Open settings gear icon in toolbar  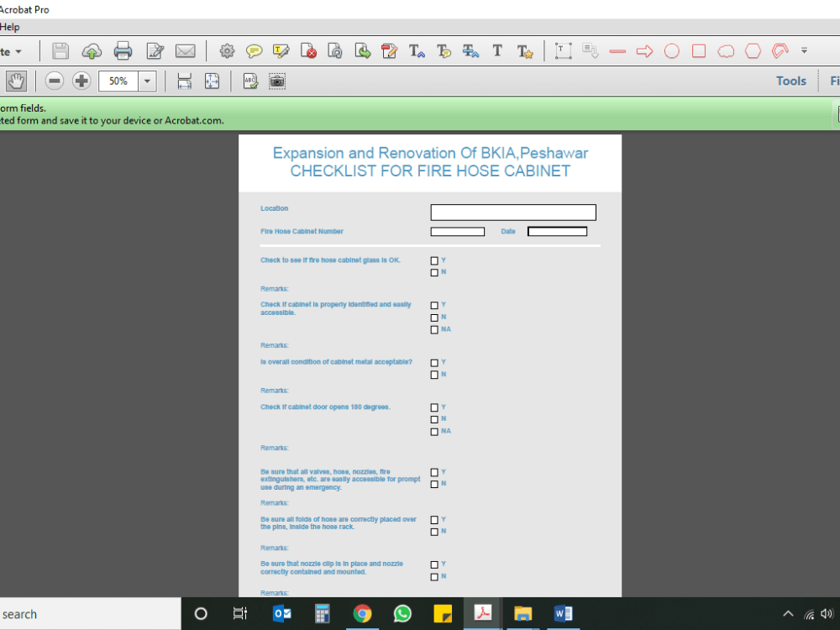227,51
